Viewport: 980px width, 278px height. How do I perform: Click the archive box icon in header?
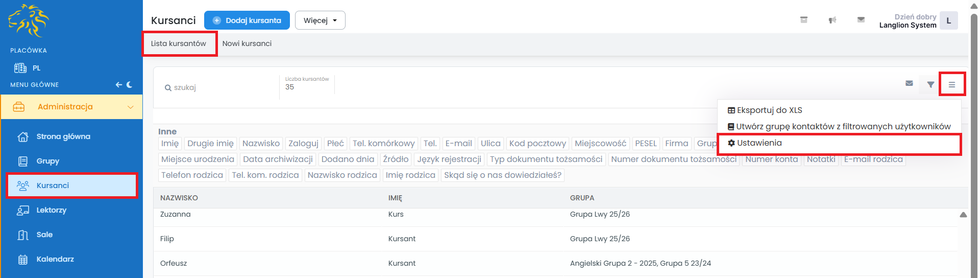[x=803, y=20]
